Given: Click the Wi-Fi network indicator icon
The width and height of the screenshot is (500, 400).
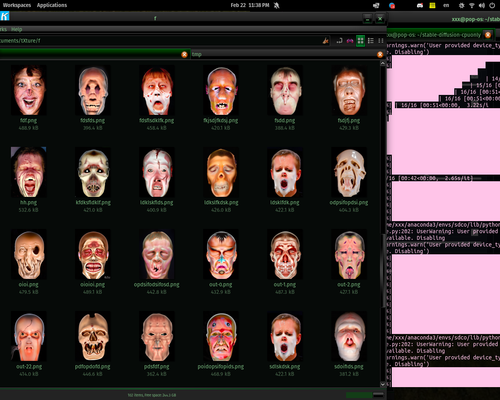Looking at the screenshot, I should (x=472, y=5).
